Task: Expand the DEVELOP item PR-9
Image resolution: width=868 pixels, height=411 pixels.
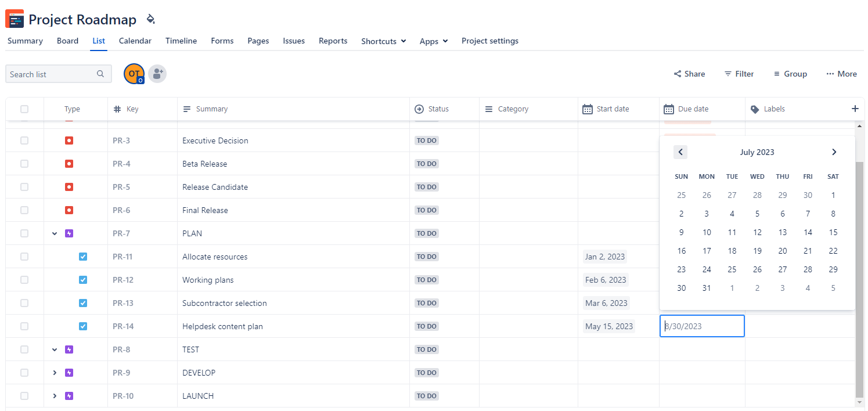Action: [55, 372]
